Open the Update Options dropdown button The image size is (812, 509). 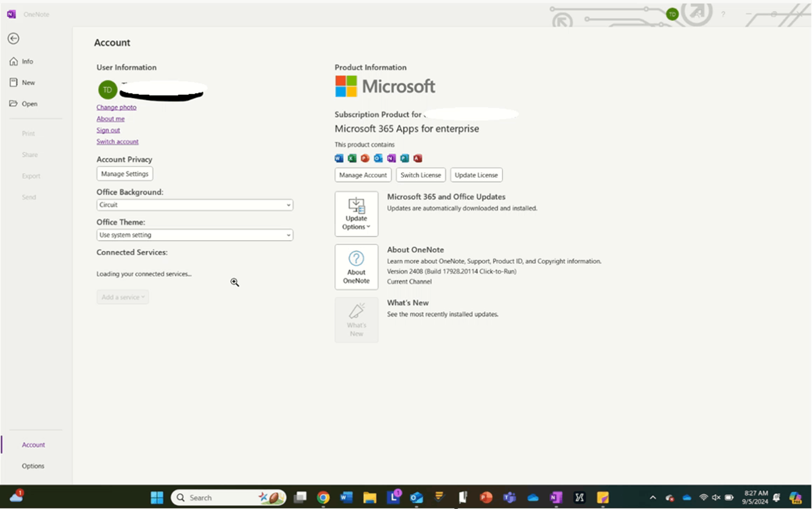click(x=356, y=214)
